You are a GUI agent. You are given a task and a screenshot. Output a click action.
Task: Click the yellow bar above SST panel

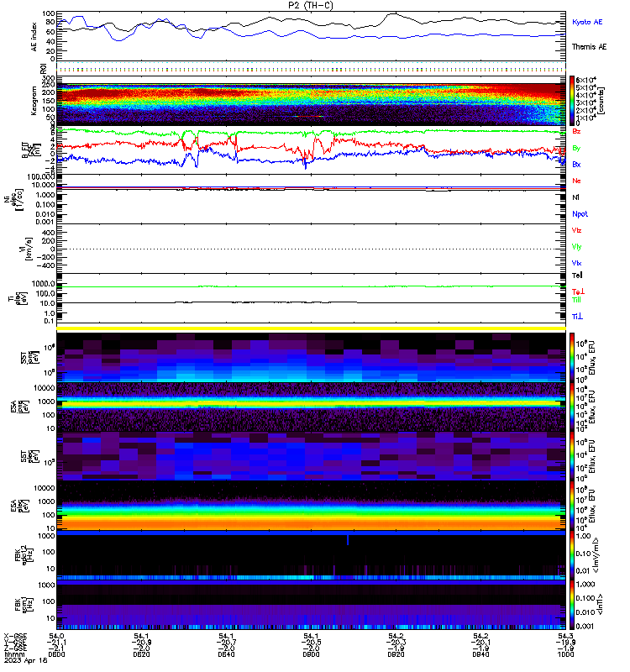pyautogui.click(x=311, y=328)
